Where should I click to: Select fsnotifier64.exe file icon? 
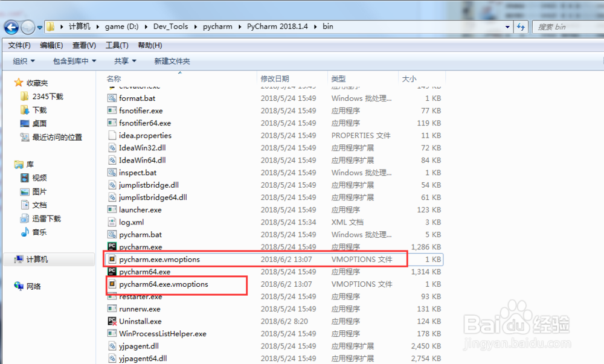pyautogui.click(x=112, y=123)
